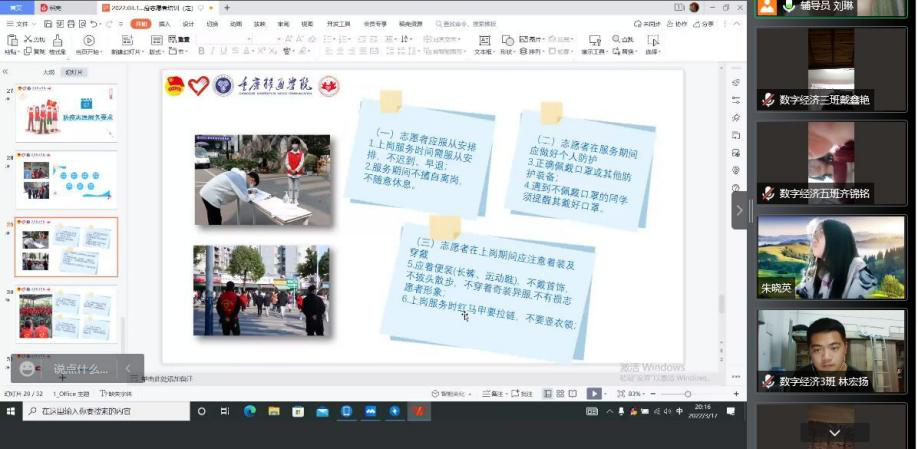Open Microsoft Edge from the taskbar

point(249,411)
